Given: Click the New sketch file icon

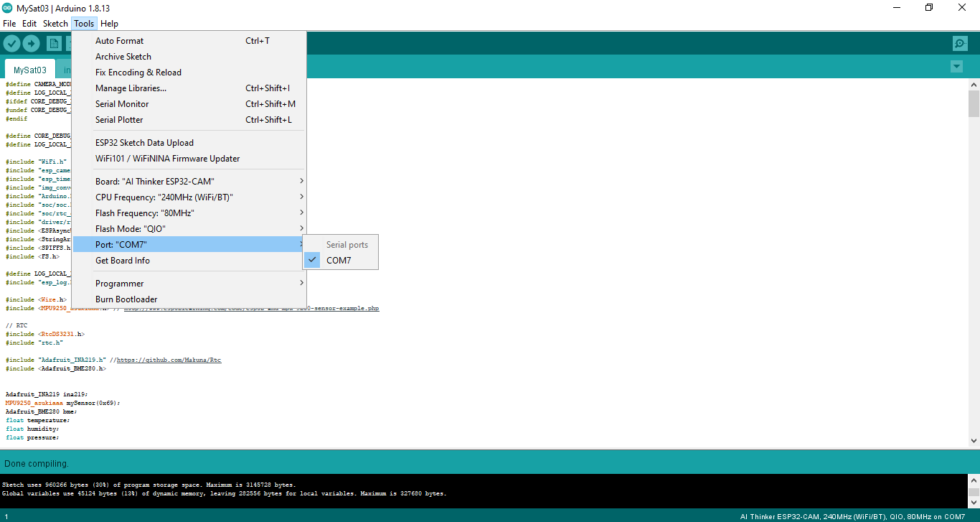Looking at the screenshot, I should pyautogui.click(x=54, y=43).
